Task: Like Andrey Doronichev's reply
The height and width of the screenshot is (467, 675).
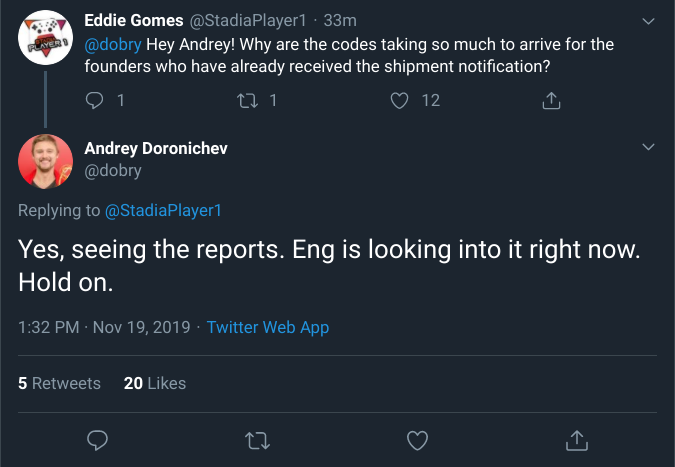Action: (417, 439)
